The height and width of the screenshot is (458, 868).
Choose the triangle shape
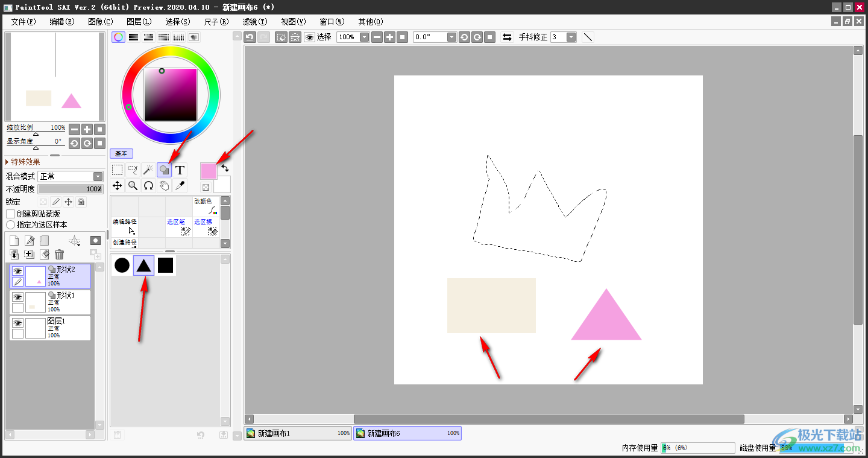pos(143,265)
